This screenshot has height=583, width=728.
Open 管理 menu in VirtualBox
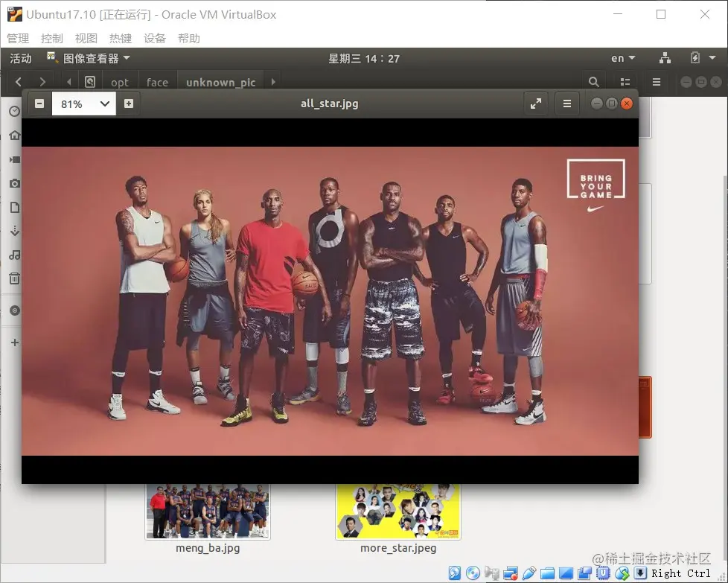pyautogui.click(x=18, y=38)
